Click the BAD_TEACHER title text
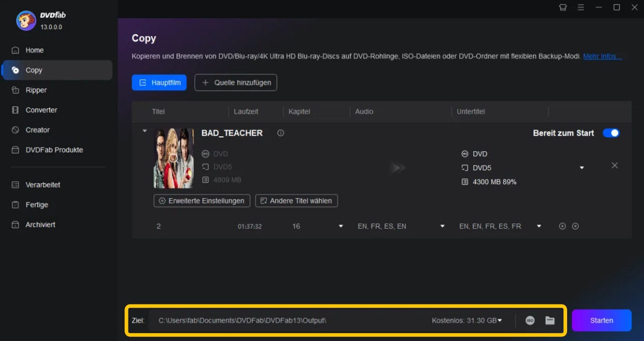 pos(232,133)
